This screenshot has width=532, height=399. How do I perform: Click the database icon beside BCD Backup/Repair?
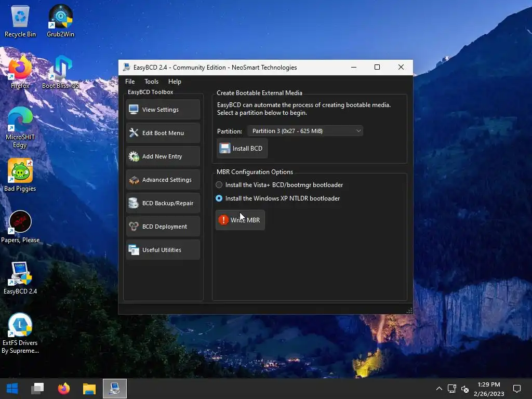[x=134, y=203]
